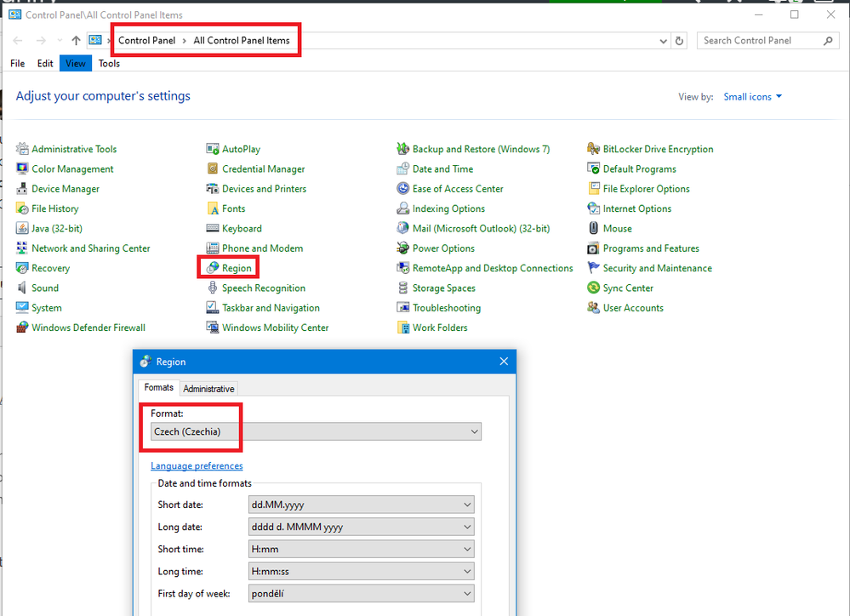Open the View by Small icons dropdown
This screenshot has width=850, height=616.
[752, 97]
